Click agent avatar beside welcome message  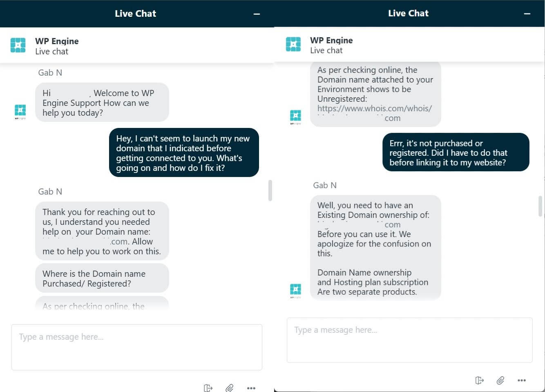tap(20, 112)
